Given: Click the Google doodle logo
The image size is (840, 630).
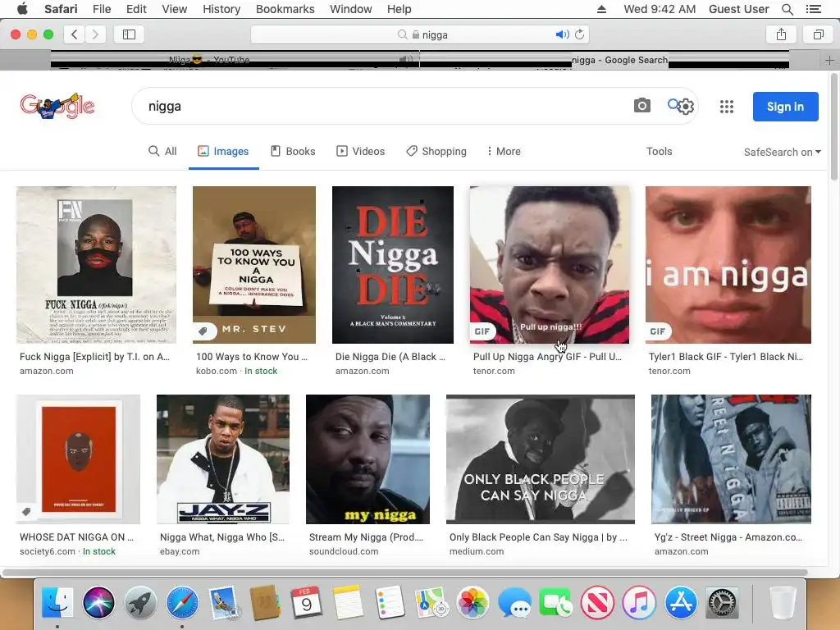Looking at the screenshot, I should [x=57, y=106].
